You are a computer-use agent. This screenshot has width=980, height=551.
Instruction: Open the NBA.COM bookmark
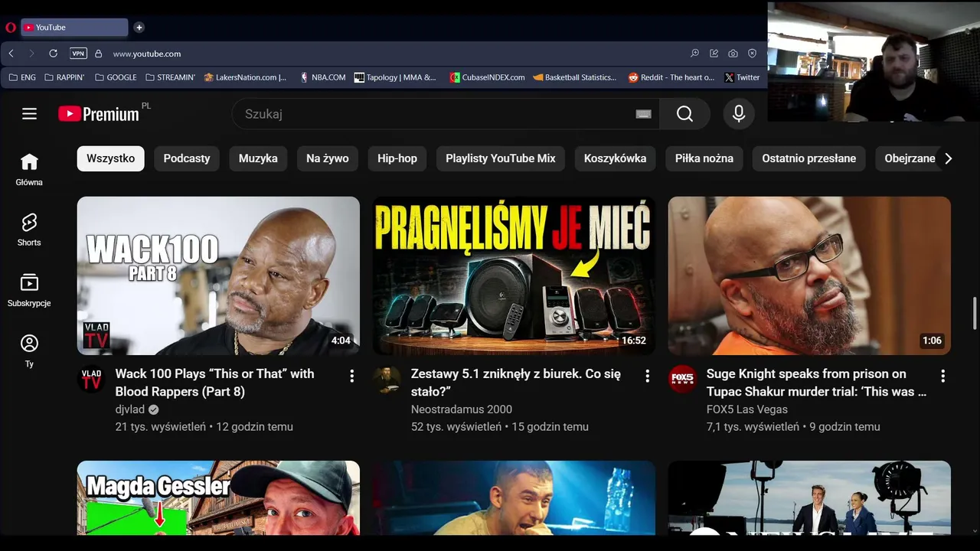323,77
